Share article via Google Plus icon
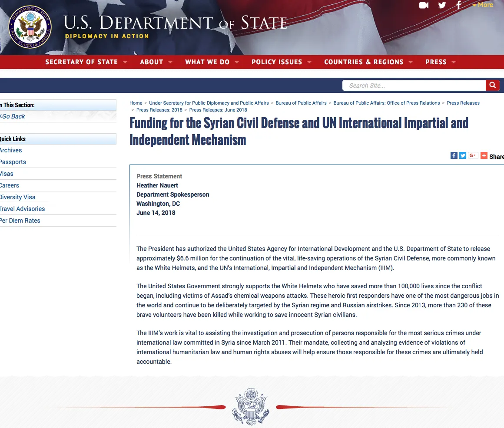Image resolution: width=504 pixels, height=428 pixels. (473, 155)
